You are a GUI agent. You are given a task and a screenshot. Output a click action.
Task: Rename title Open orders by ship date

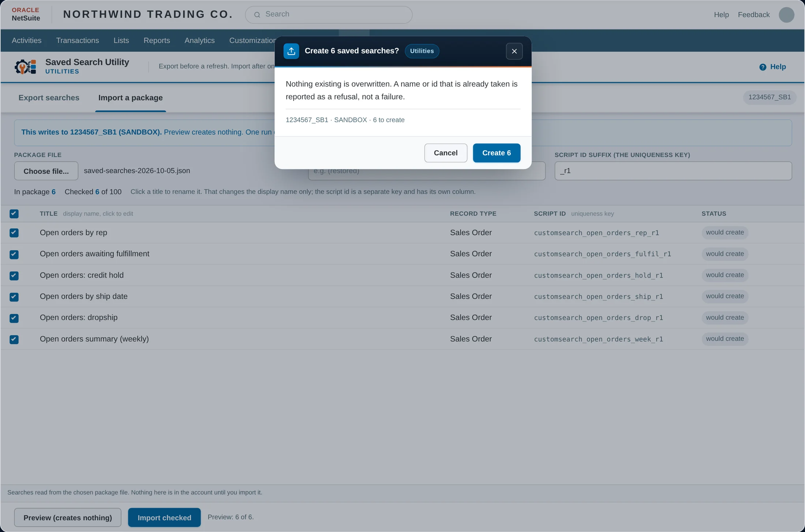[x=83, y=296]
